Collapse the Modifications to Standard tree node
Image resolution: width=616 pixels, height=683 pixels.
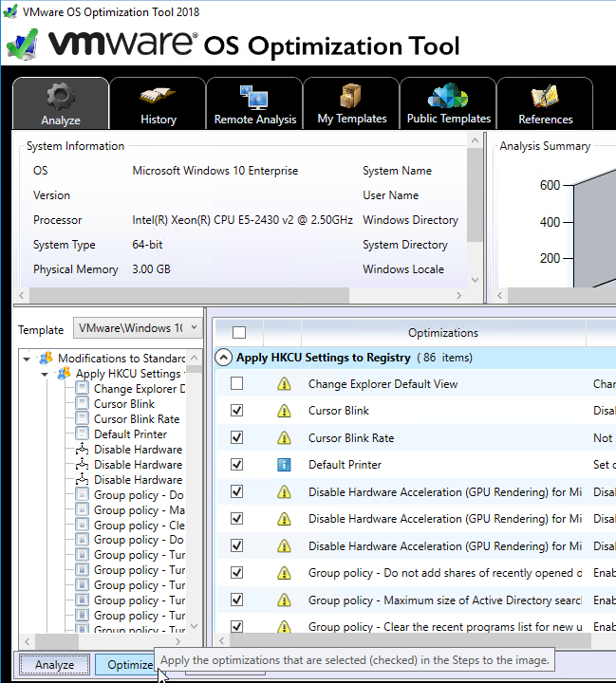(27, 359)
